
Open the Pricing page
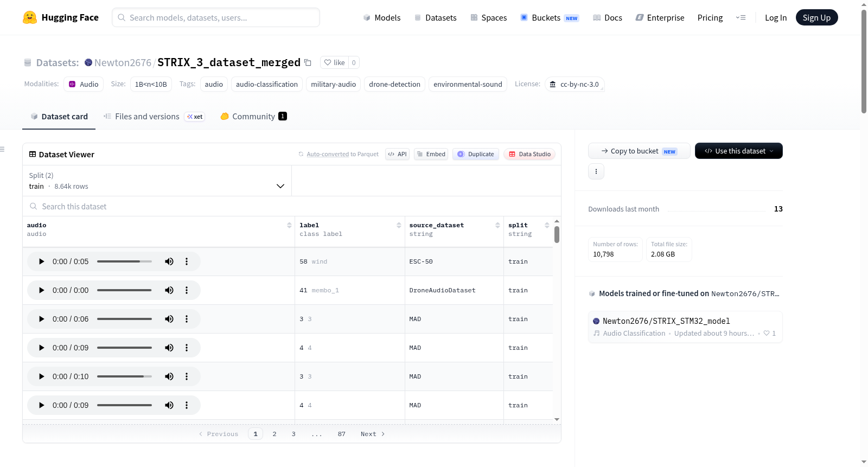point(710,17)
